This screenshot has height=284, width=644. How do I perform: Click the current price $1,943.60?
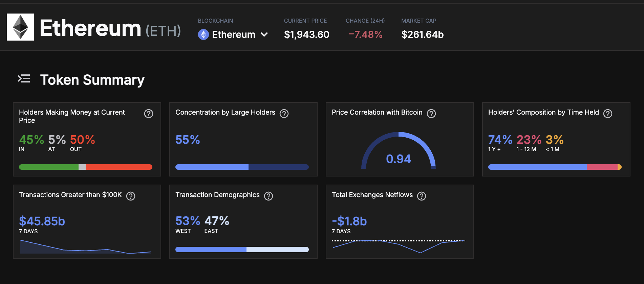coord(306,34)
